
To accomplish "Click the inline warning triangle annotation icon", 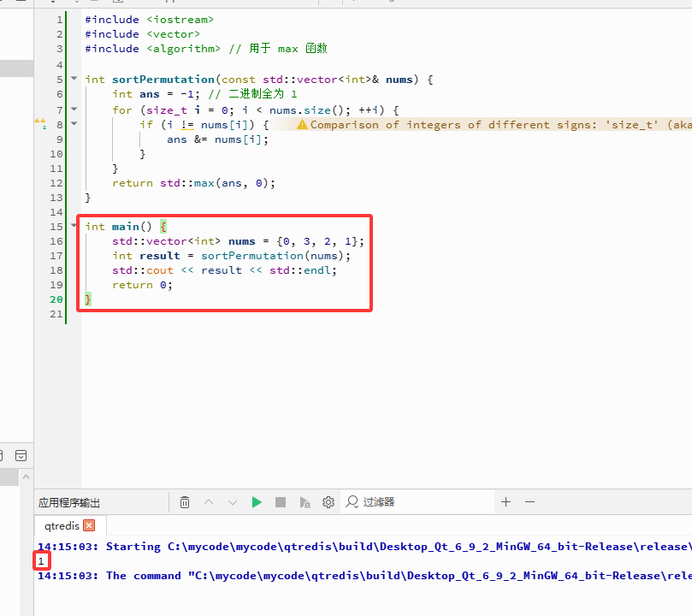I will pos(302,125).
